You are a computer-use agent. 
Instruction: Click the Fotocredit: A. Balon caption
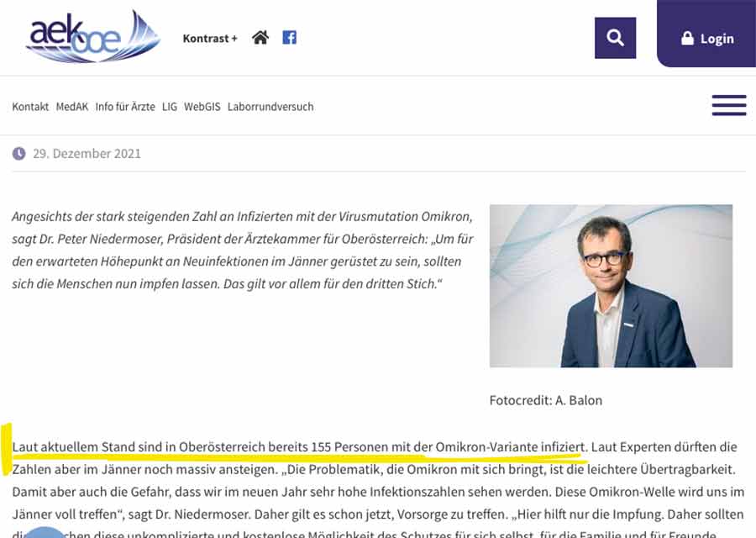[546, 400]
